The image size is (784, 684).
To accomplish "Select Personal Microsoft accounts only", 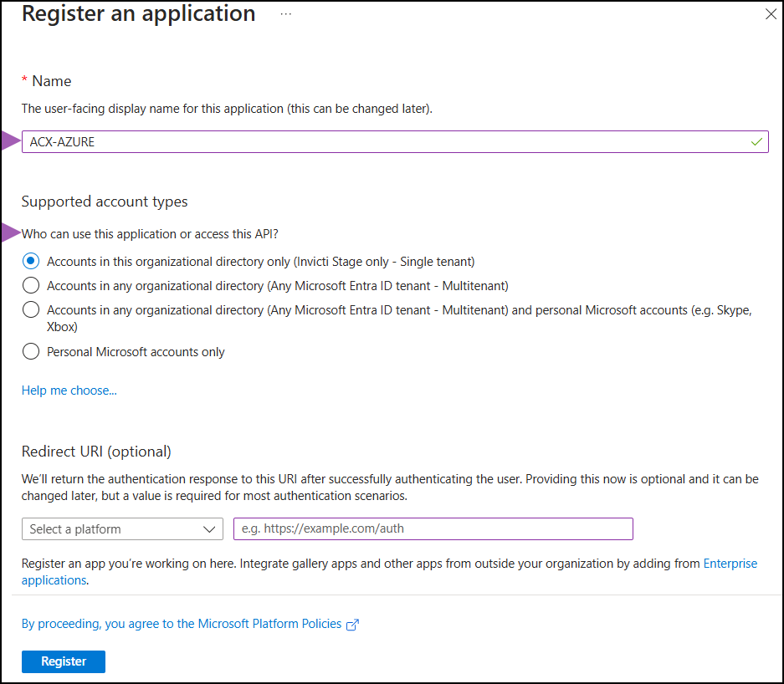I will [31, 351].
